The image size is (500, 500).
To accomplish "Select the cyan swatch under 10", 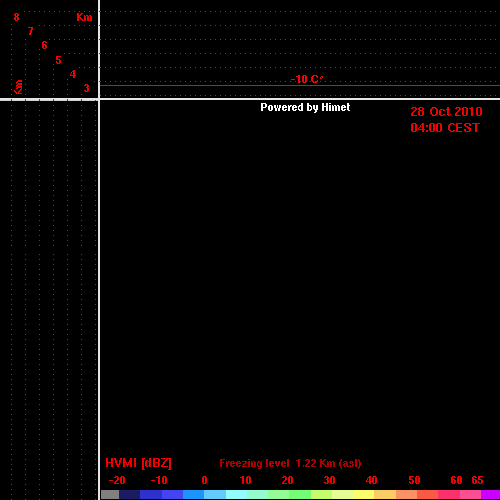I will click(x=237, y=494).
